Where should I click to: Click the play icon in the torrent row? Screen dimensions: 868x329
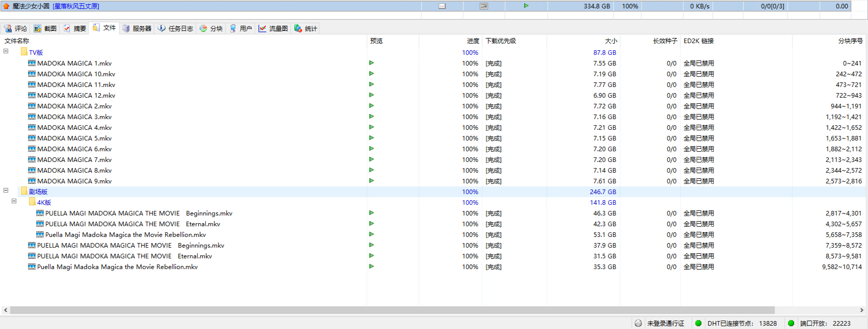[526, 6]
